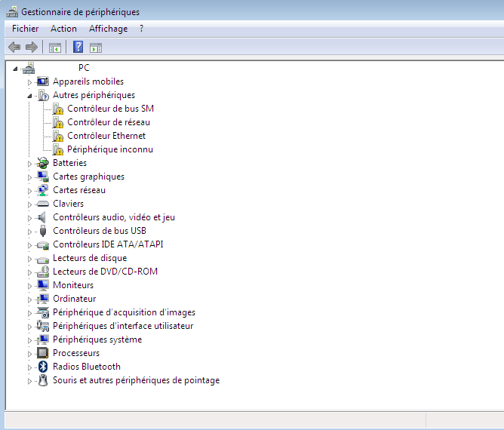The image size is (504, 430).
Task: Expand the Appareils mobiles category
Action: click(29, 82)
